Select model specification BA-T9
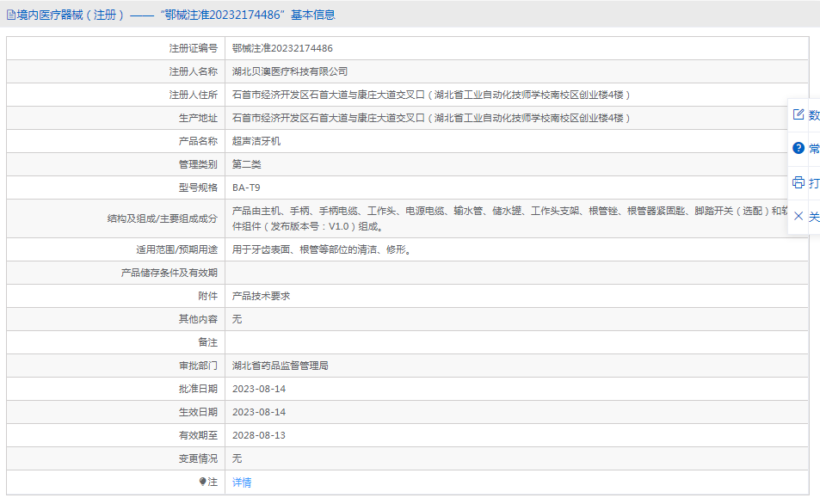 pyautogui.click(x=246, y=187)
